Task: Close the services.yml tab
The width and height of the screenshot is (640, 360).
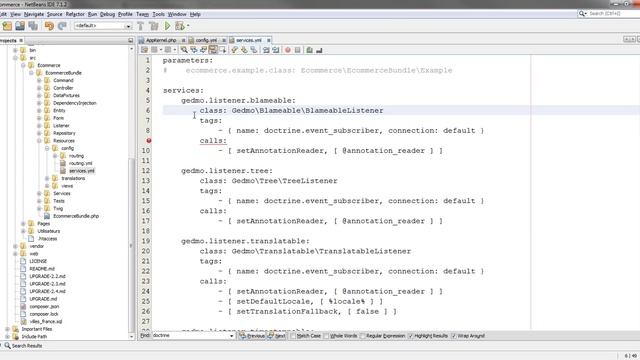Action: (269, 40)
